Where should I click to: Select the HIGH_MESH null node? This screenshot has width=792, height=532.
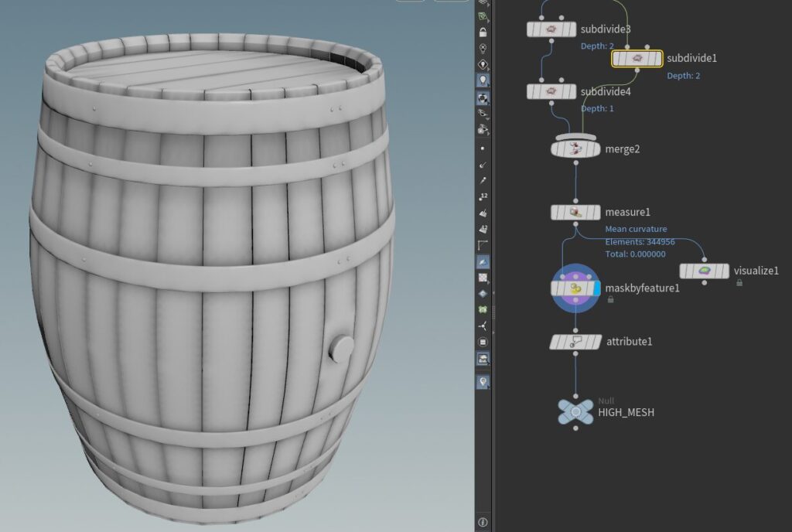point(575,411)
